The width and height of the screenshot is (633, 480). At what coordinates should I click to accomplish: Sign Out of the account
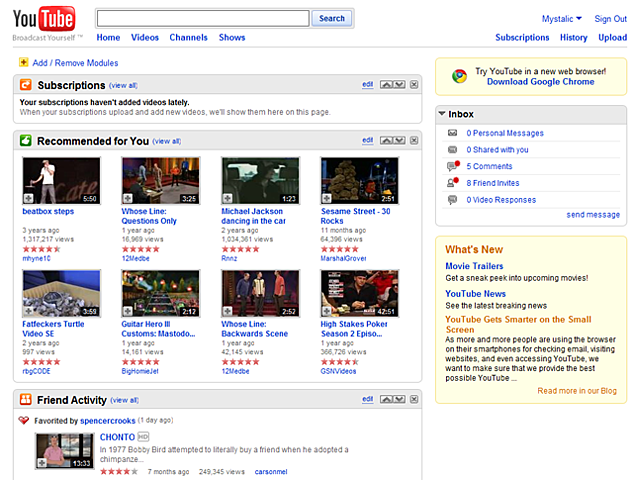click(610, 19)
